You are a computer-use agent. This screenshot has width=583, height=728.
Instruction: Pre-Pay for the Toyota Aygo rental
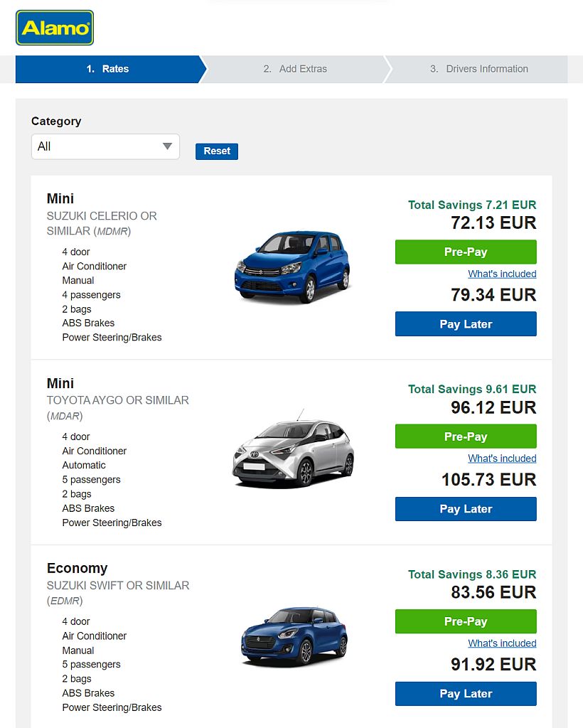point(466,436)
